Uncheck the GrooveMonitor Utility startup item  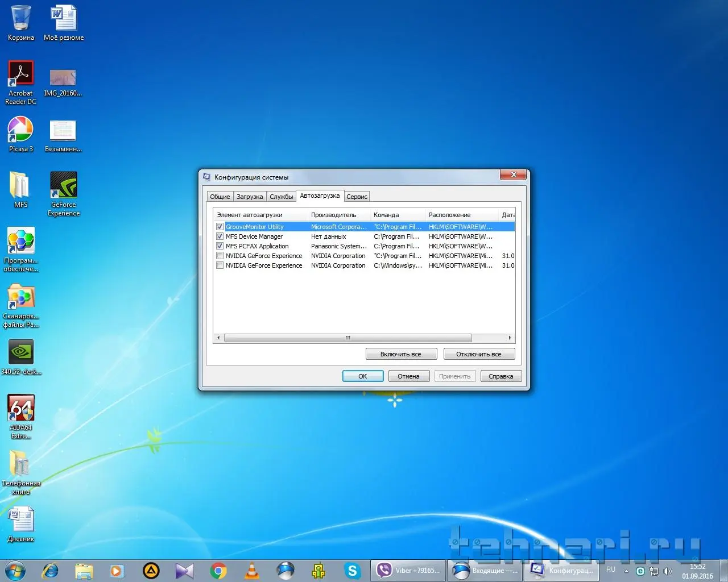click(220, 227)
